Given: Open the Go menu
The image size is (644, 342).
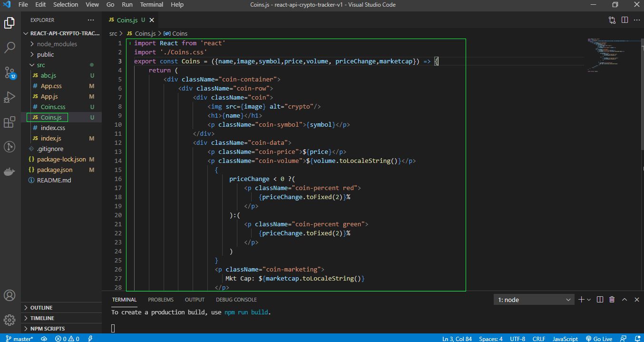Looking at the screenshot, I should tap(110, 5).
